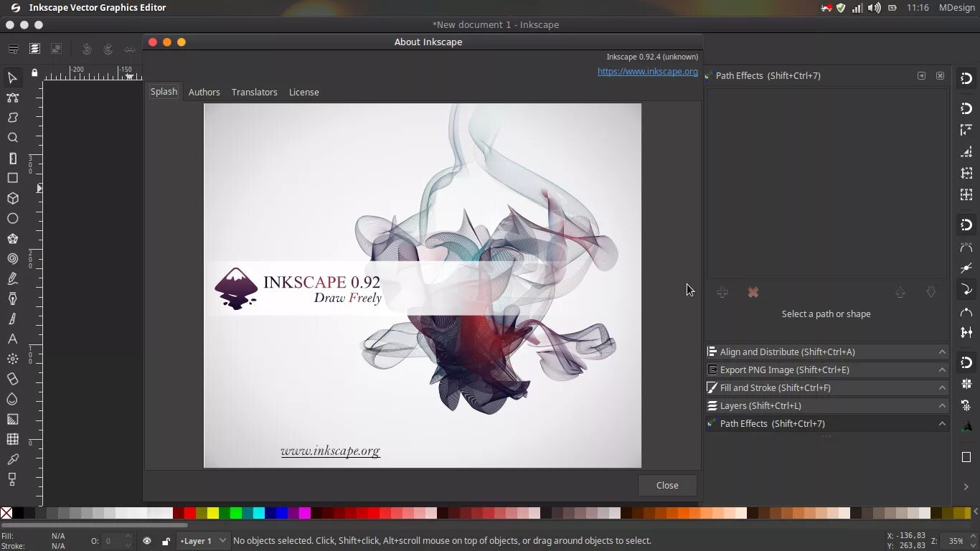Open Fill and Stroke panel label
Viewport: 980px width, 551px height.
click(776, 387)
